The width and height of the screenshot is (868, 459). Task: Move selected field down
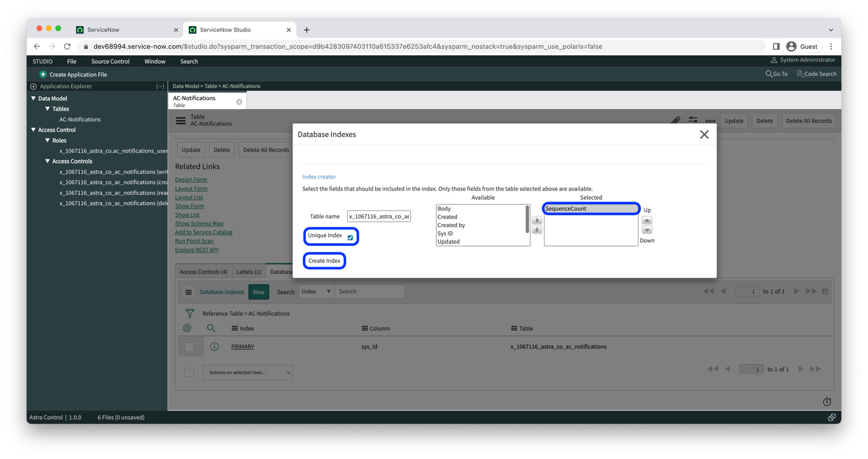pos(647,230)
